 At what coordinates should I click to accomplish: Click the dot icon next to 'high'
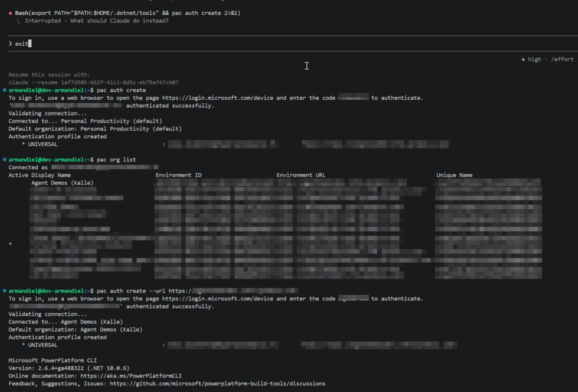tap(523, 59)
